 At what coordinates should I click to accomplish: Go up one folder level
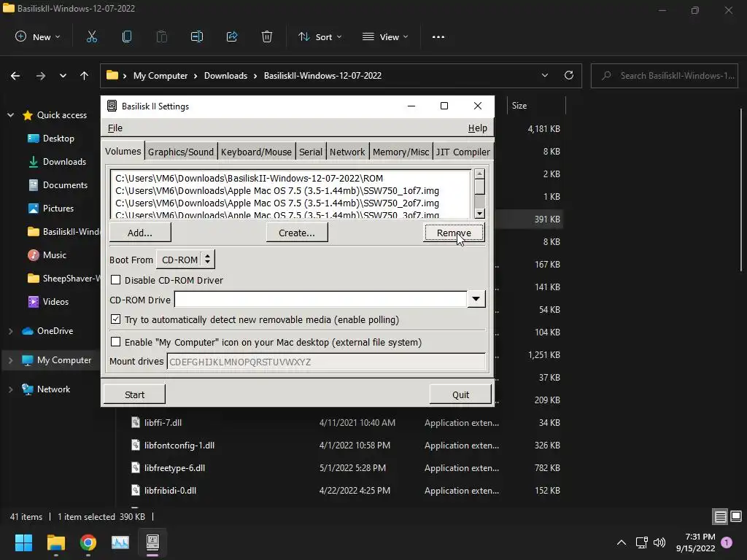[85, 76]
